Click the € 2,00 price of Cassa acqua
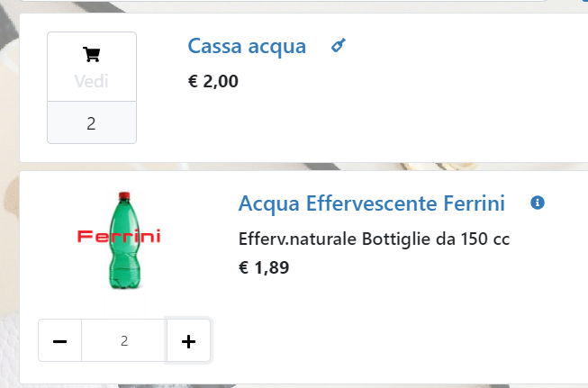Screen dimensions: 588x388 click(x=213, y=82)
